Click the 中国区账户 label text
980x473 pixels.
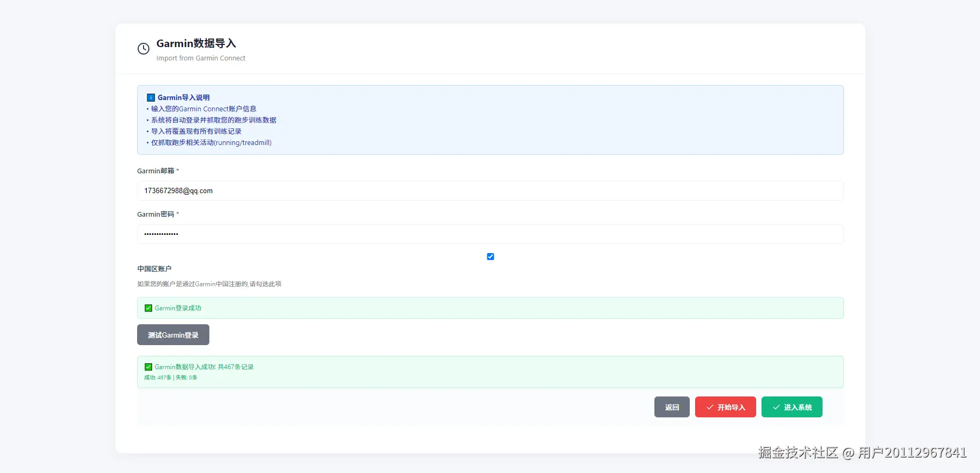pos(154,269)
